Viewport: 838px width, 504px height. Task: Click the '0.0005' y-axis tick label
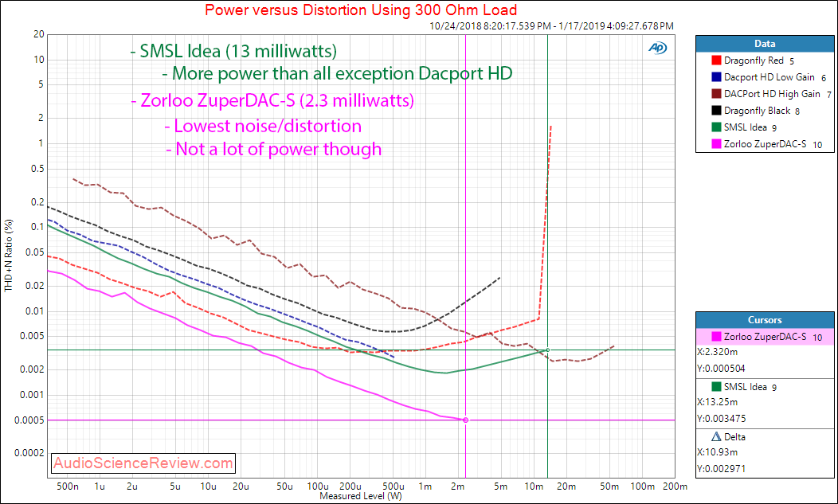(x=29, y=420)
